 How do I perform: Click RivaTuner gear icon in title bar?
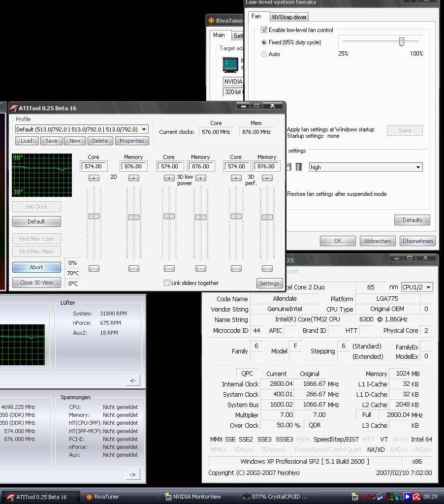211,21
